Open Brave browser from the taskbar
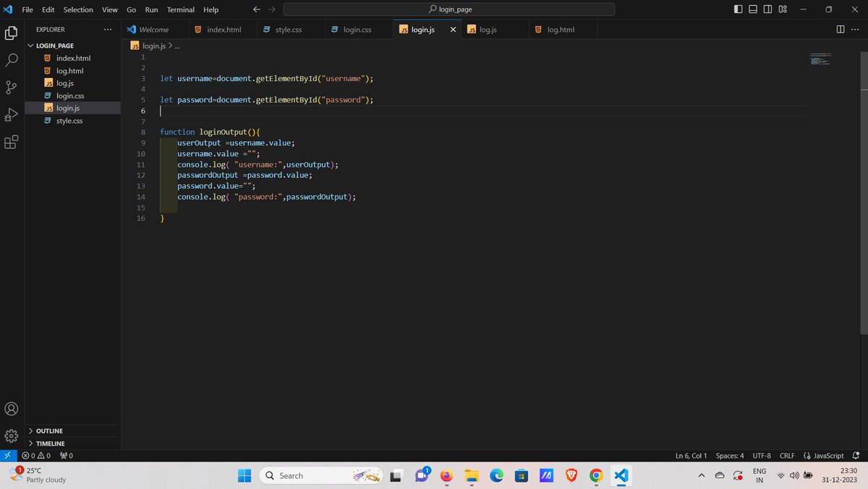 [x=571, y=475]
